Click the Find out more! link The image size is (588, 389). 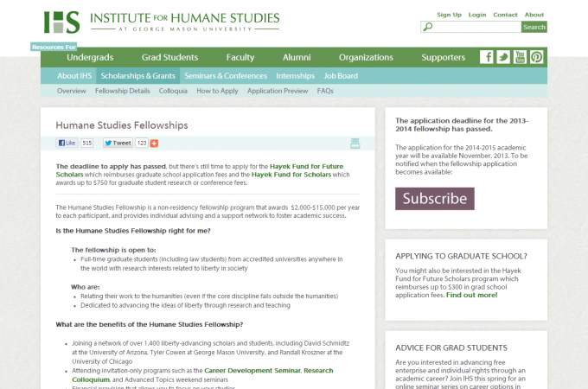pos(472,295)
